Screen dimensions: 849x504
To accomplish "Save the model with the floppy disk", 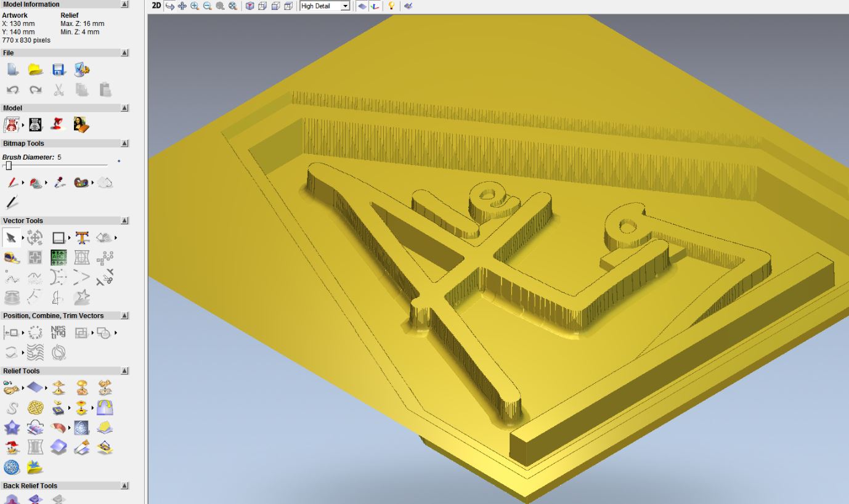I will coord(59,70).
